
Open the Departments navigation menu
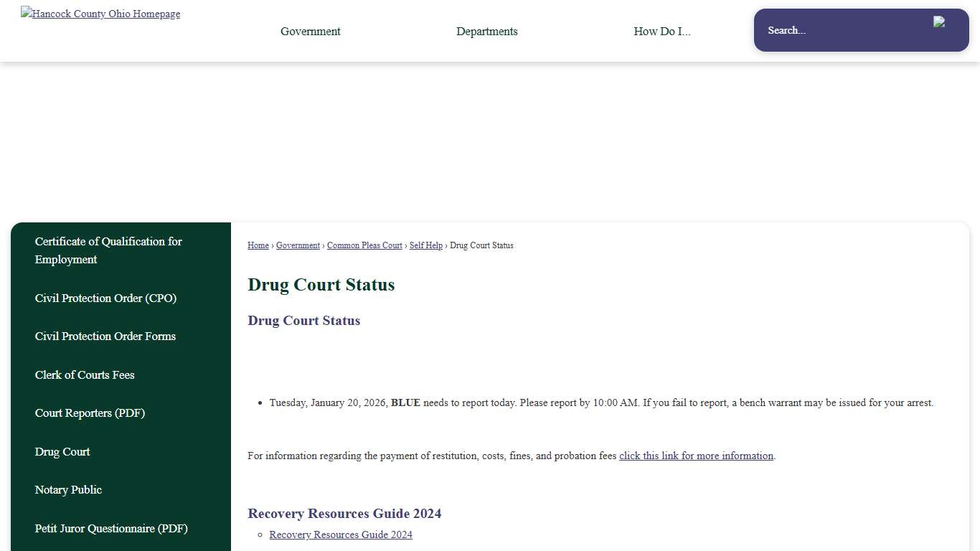pos(486,31)
